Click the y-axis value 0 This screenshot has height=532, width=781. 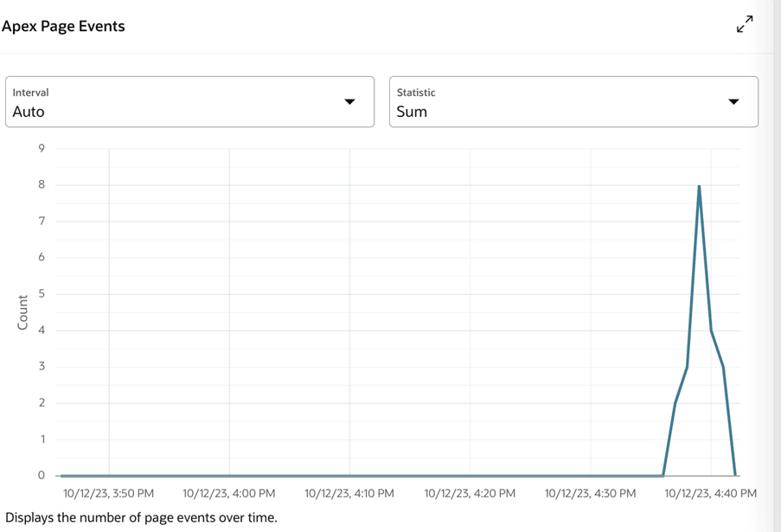pos(42,475)
